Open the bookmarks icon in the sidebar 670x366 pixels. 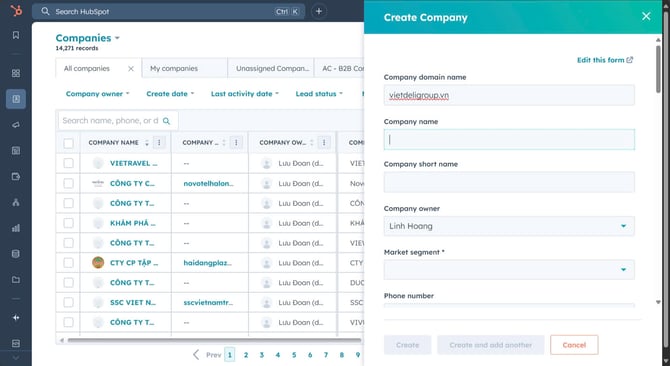pos(16,35)
